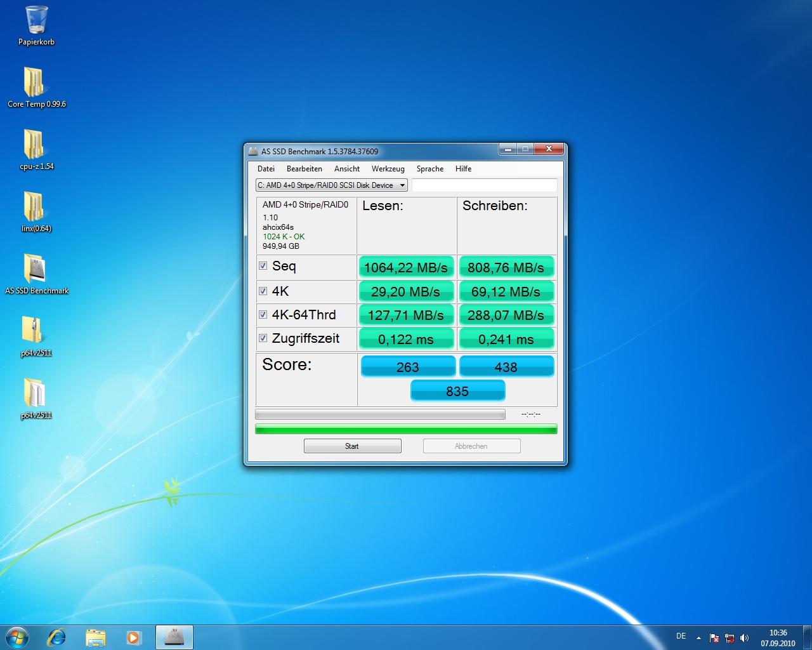Click the 1024 K - OK alignment text
Image resolution: width=812 pixels, height=650 pixels.
284,236
